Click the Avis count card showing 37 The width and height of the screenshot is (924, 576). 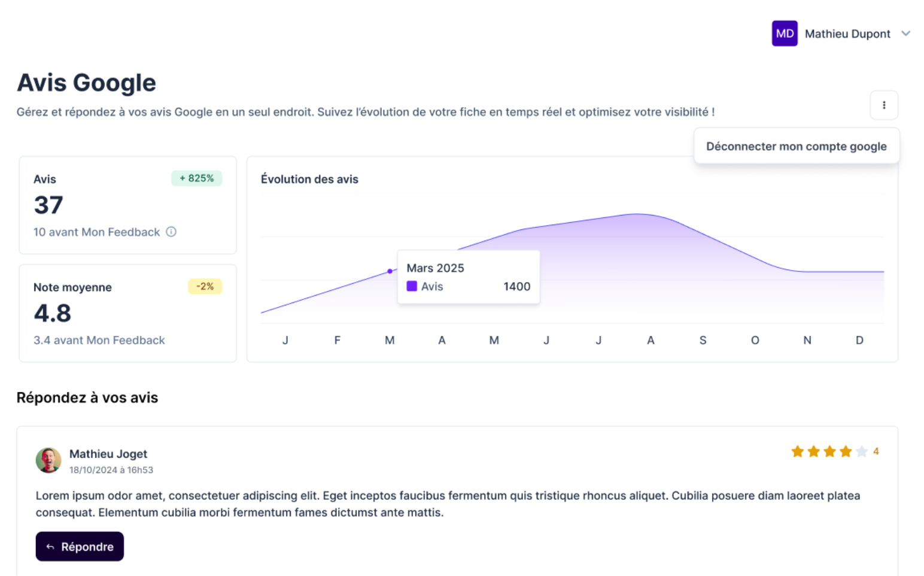(127, 205)
